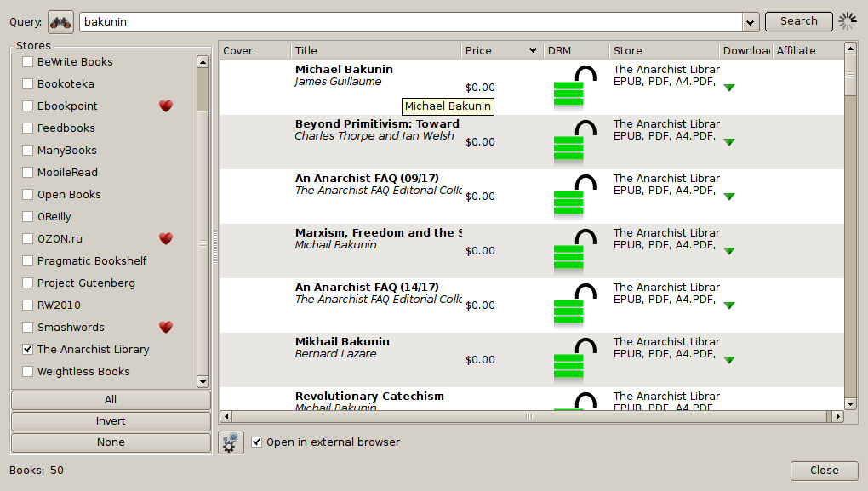
Task: Click results horizontal scrollbar right arrow
Action: (x=837, y=416)
